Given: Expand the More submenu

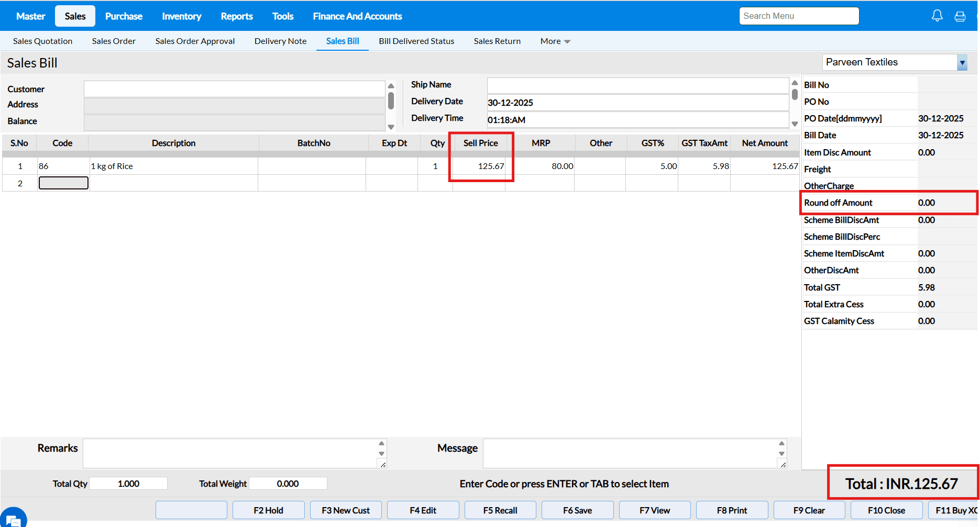Looking at the screenshot, I should click(x=555, y=41).
